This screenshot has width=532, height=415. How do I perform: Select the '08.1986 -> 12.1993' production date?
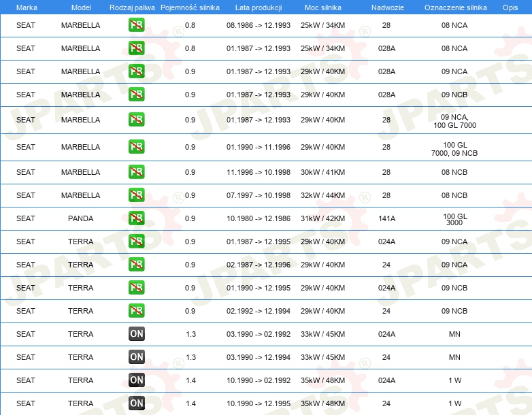(259, 25)
